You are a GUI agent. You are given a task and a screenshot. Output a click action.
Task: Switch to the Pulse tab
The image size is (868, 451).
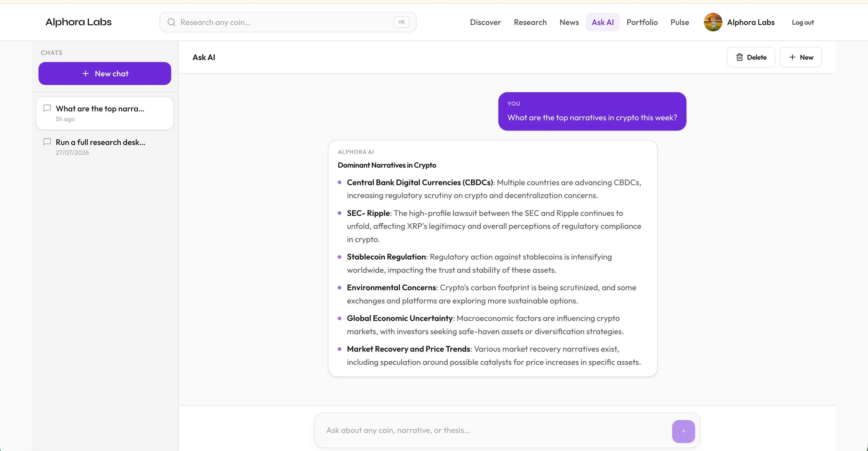(x=680, y=22)
